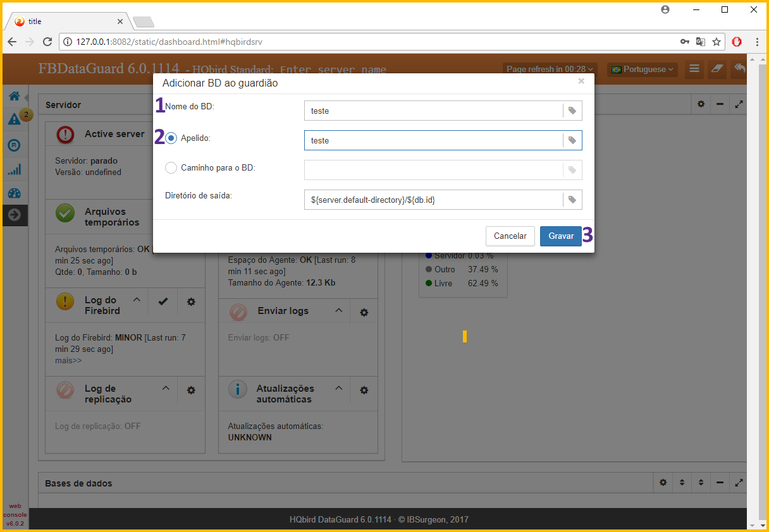Click the Log do Firebird yellow warning icon

pyautogui.click(x=65, y=301)
